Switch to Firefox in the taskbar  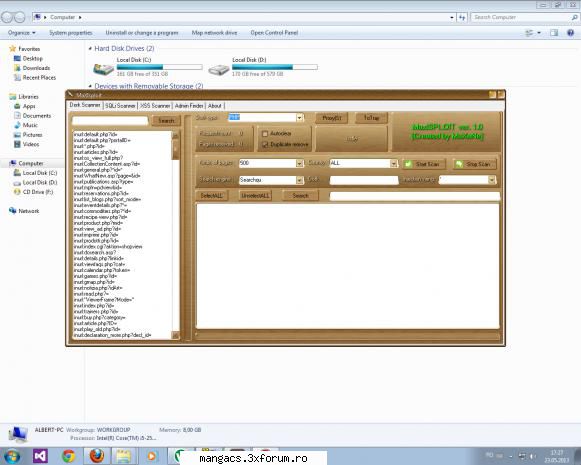point(97,456)
